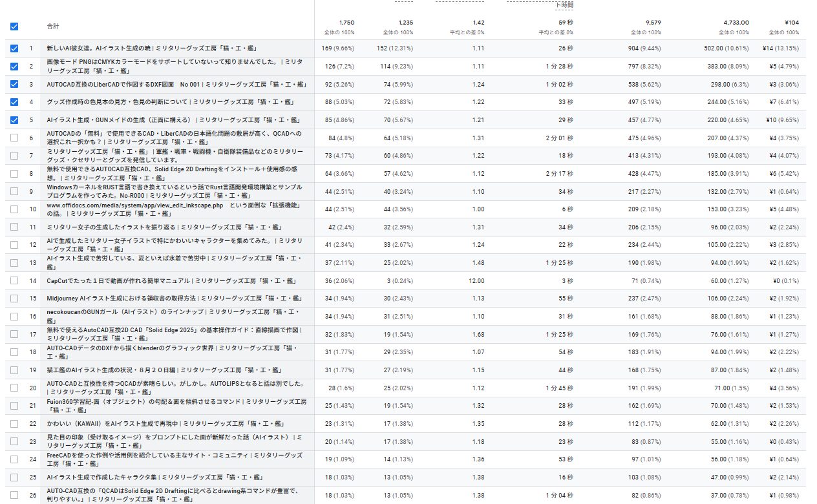Screen dimensions: 817x504
Task: Uncheck row 2 checkbox for the PNG CMYK article
Action: pyautogui.click(x=14, y=66)
